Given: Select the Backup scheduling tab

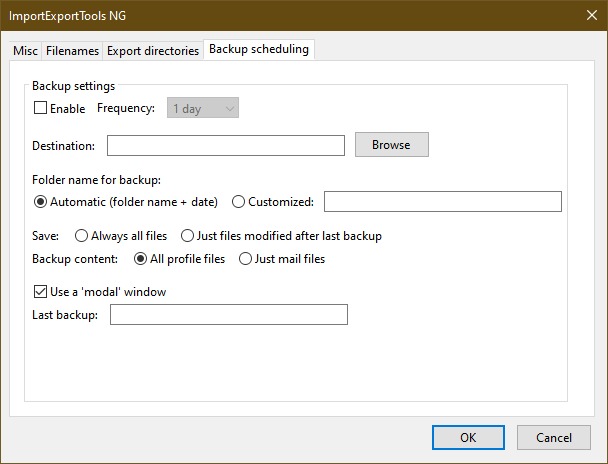Looking at the screenshot, I should (x=259, y=49).
